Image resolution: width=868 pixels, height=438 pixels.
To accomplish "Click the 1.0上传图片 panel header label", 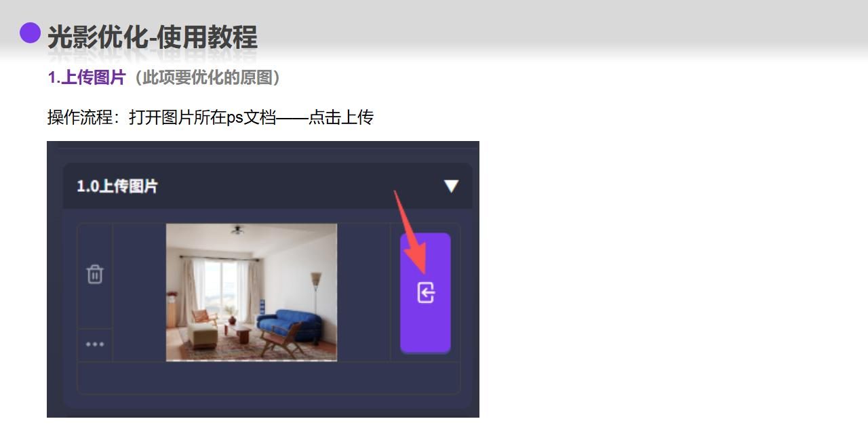I will pos(117,186).
